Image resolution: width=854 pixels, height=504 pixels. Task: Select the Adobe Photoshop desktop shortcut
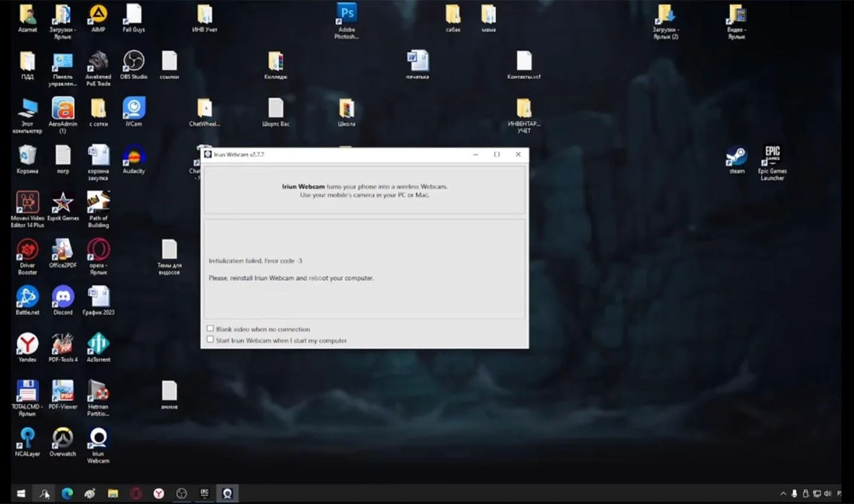(347, 21)
